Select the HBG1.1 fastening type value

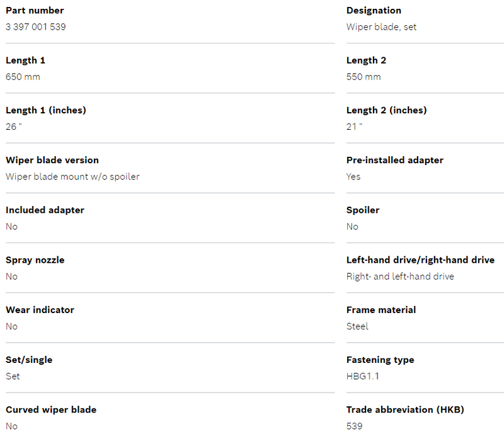(x=363, y=376)
